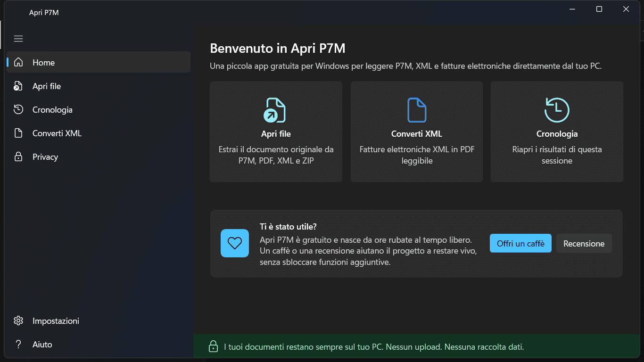Click the Impostazioni gear icon
The width and height of the screenshot is (644, 362).
pos(18,321)
